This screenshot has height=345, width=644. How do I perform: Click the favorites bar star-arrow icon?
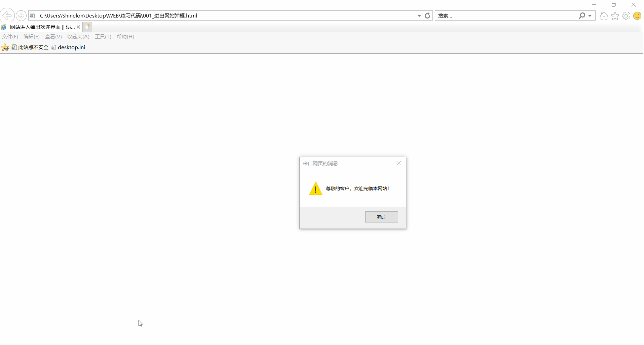coord(5,47)
